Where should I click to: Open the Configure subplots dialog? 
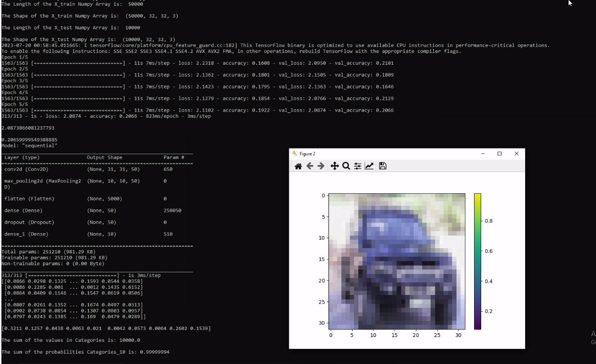pyautogui.click(x=358, y=166)
